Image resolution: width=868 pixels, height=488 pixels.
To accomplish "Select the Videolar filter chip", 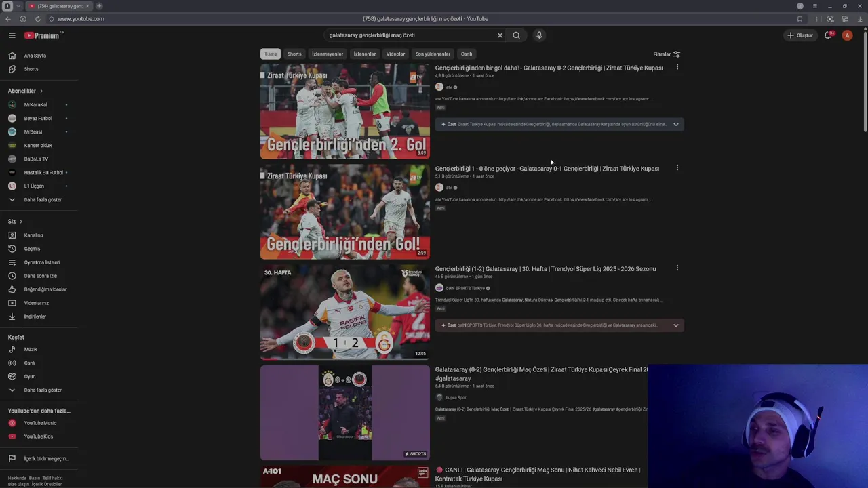I will point(395,54).
